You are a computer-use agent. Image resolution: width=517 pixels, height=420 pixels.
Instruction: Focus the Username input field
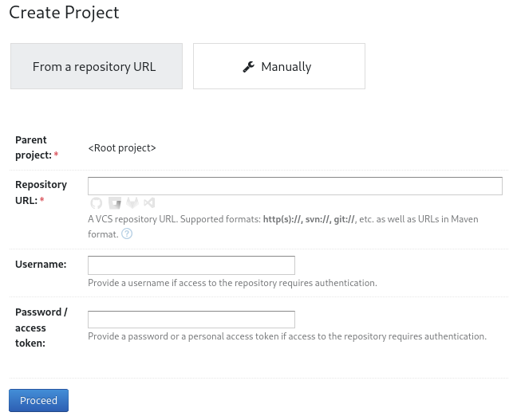[191, 265]
